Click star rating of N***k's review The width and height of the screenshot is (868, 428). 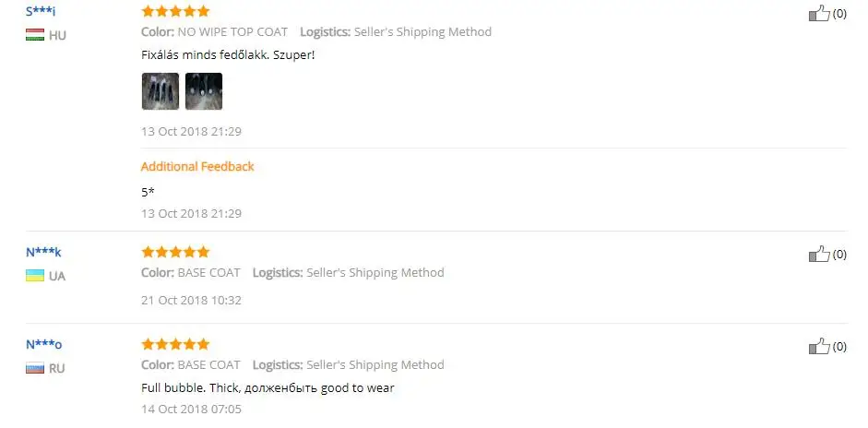(x=175, y=252)
